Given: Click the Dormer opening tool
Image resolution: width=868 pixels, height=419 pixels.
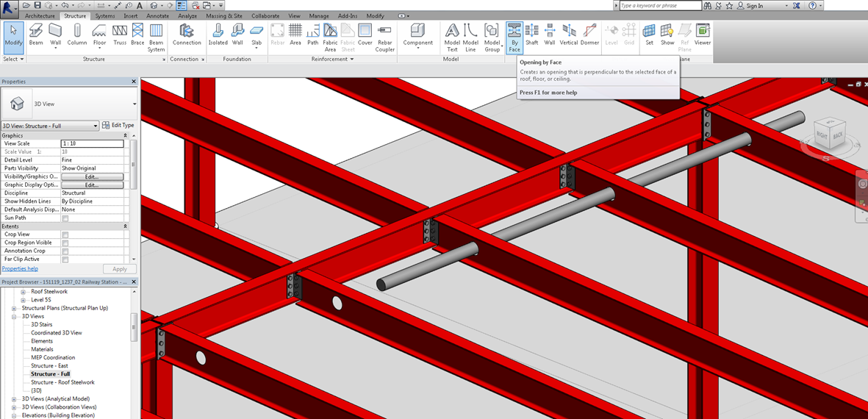Looking at the screenshot, I should 589,34.
